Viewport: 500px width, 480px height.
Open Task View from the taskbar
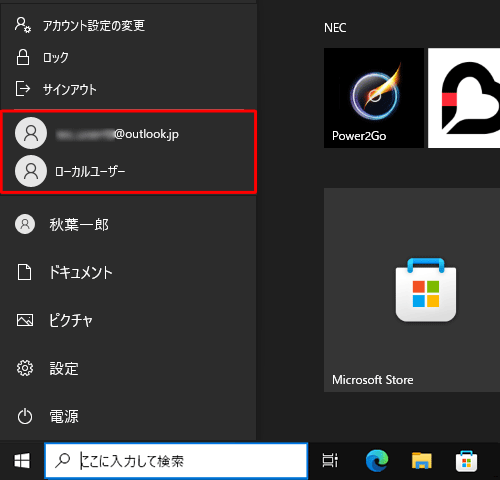(330, 461)
